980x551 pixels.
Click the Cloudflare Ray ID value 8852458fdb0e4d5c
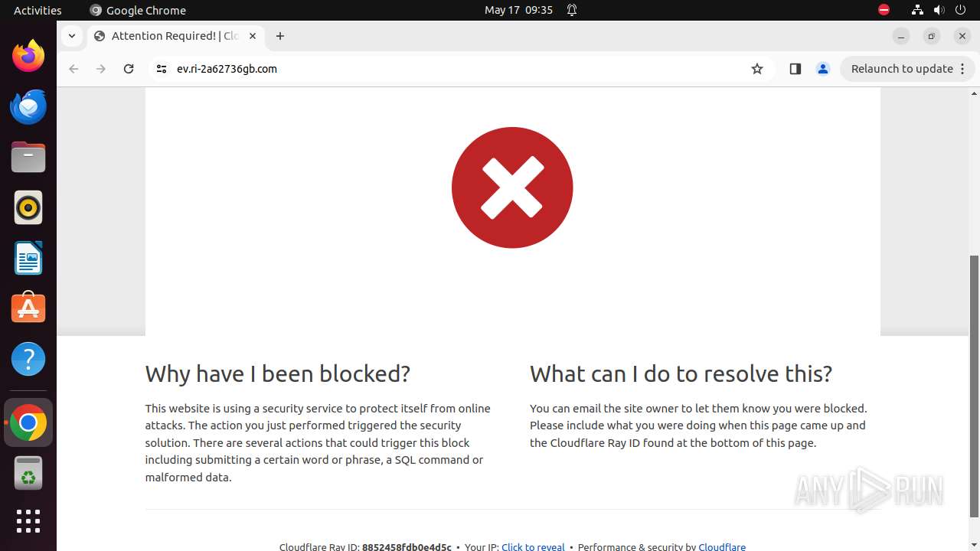point(407,546)
